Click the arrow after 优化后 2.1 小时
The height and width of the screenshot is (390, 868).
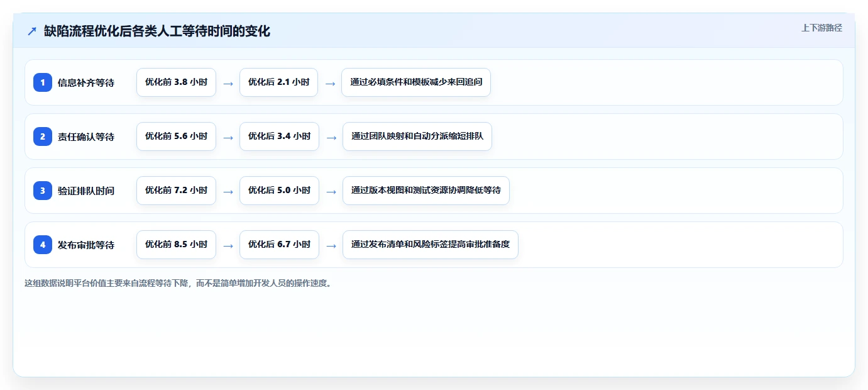(x=330, y=83)
